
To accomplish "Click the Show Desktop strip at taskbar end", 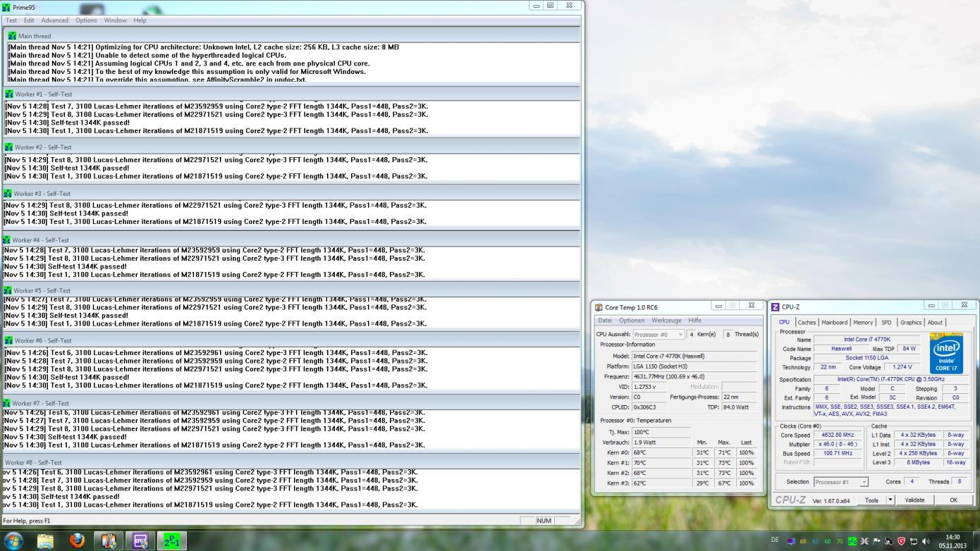I will (976, 540).
